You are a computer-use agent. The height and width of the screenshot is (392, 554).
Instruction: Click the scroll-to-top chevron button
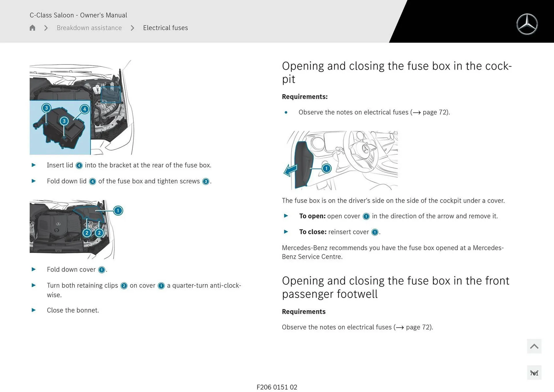click(534, 346)
